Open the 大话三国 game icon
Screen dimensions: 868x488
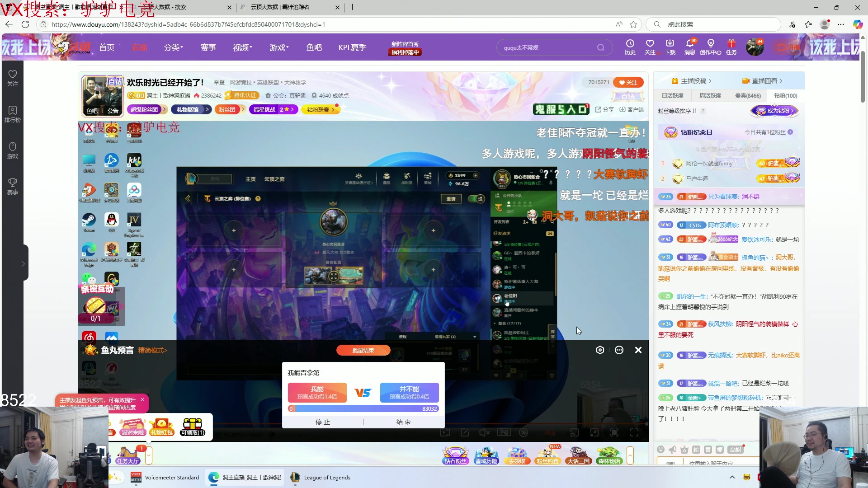point(578,455)
